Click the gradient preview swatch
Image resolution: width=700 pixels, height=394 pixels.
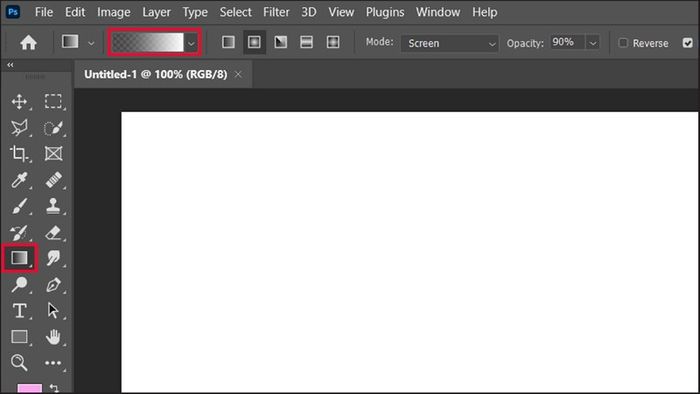(148, 43)
